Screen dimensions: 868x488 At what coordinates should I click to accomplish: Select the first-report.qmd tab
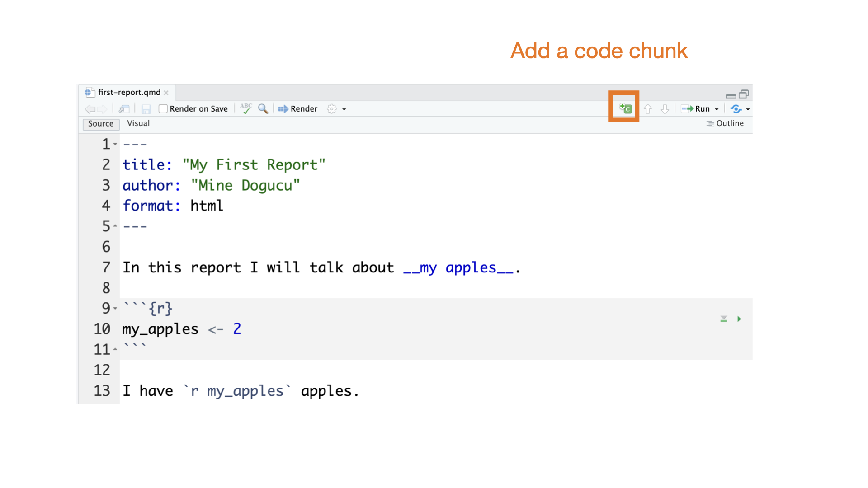[129, 92]
